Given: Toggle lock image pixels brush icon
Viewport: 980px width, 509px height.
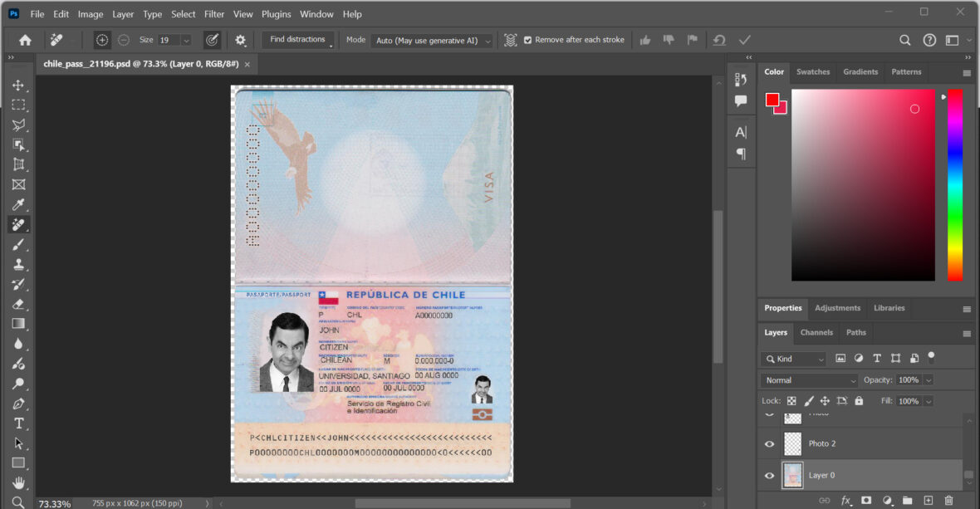Looking at the screenshot, I should pyautogui.click(x=809, y=401).
